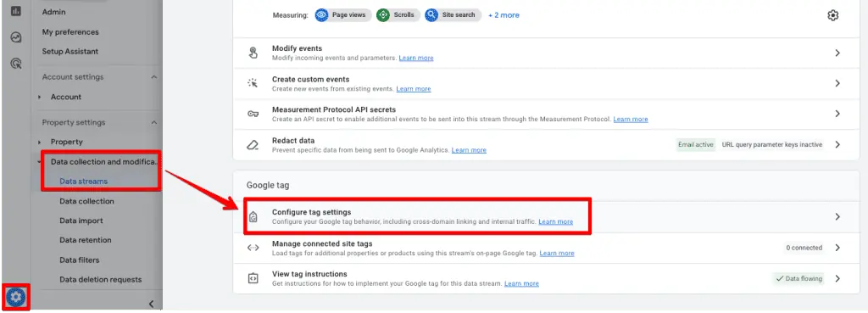This screenshot has width=868, height=313.
Task: Click the Scrolls measurement icon
Action: 383,15
